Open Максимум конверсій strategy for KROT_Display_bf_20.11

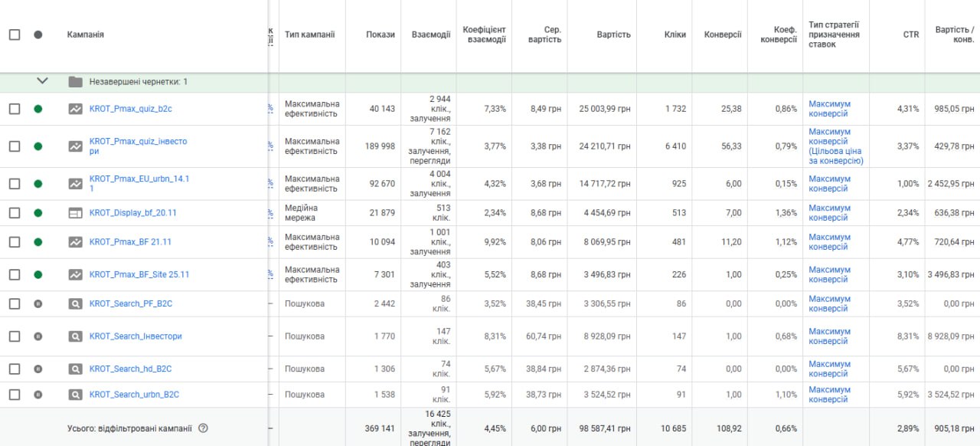tap(829, 213)
